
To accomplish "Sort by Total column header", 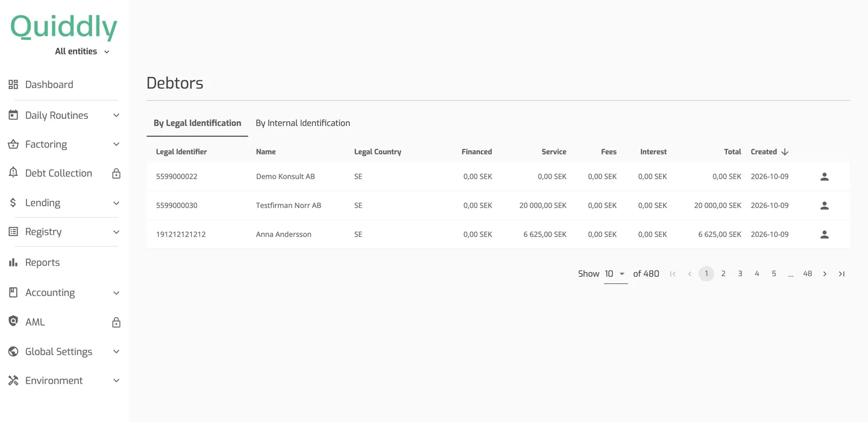I will (732, 152).
